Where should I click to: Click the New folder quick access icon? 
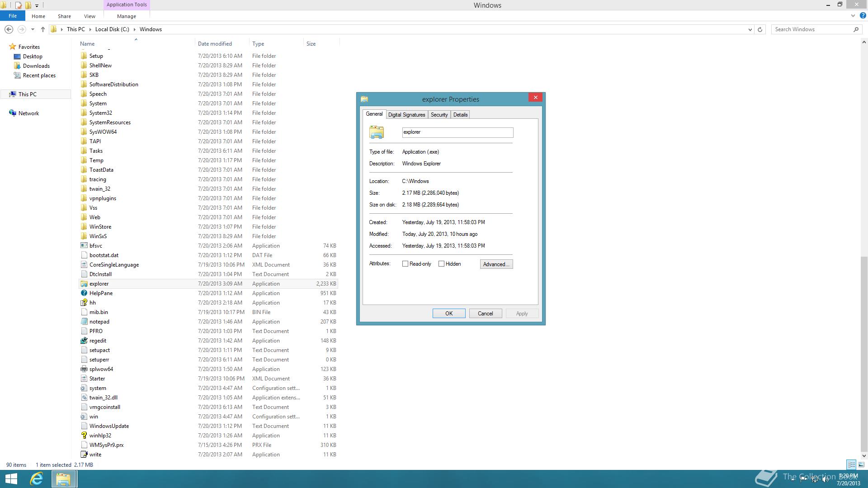click(28, 5)
